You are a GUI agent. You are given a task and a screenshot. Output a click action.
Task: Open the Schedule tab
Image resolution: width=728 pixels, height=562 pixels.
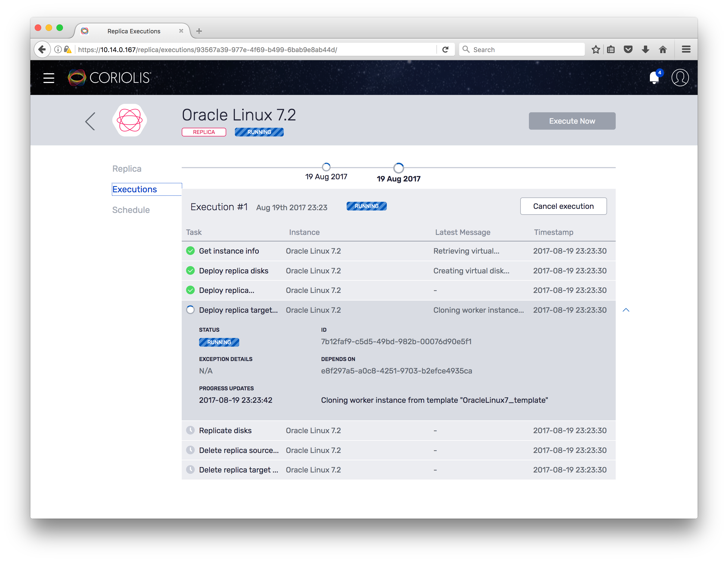point(131,210)
